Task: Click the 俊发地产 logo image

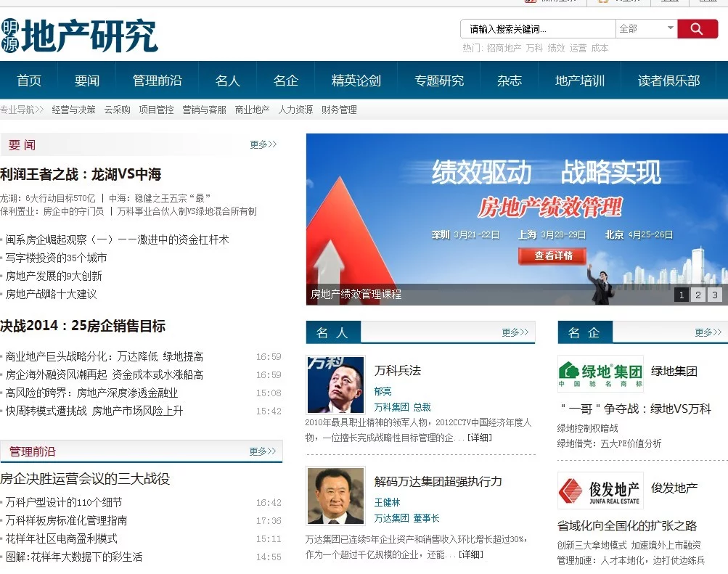Action: (x=600, y=491)
